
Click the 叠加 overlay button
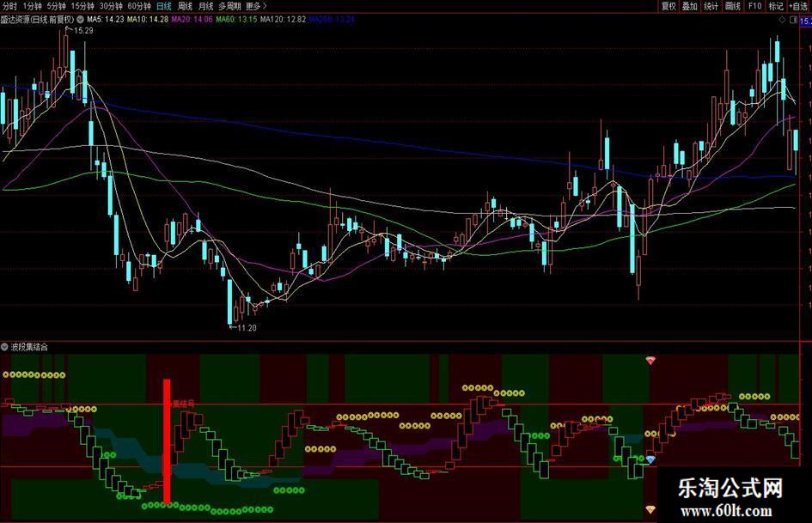(x=690, y=6)
